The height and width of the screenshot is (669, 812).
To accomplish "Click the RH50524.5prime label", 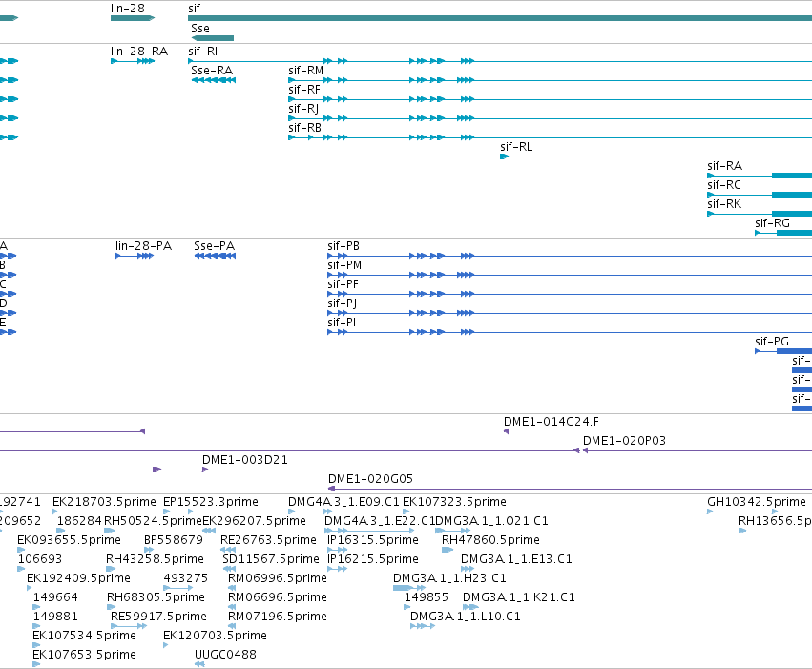I will coord(153,521).
